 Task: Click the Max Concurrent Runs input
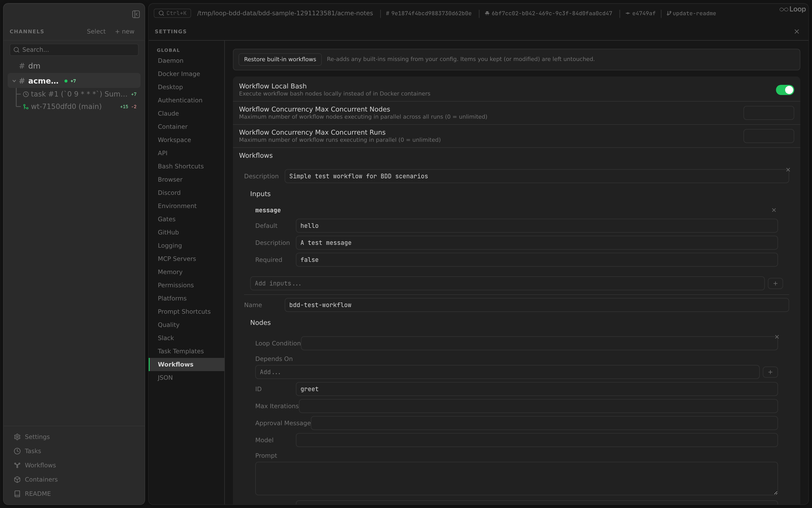pyautogui.click(x=769, y=136)
